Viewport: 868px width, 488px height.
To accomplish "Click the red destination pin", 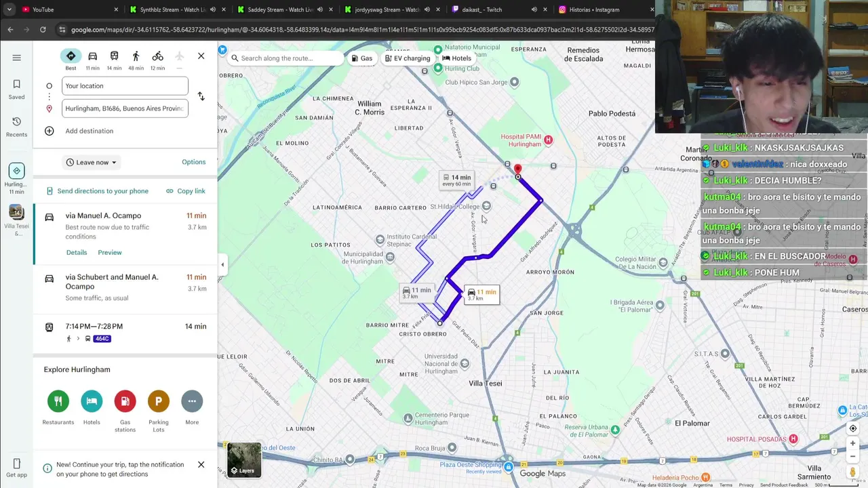I will (517, 169).
